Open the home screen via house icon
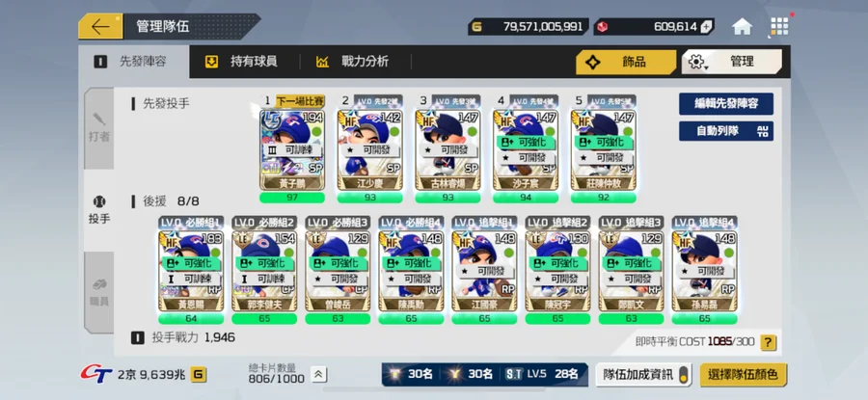 [x=742, y=26]
